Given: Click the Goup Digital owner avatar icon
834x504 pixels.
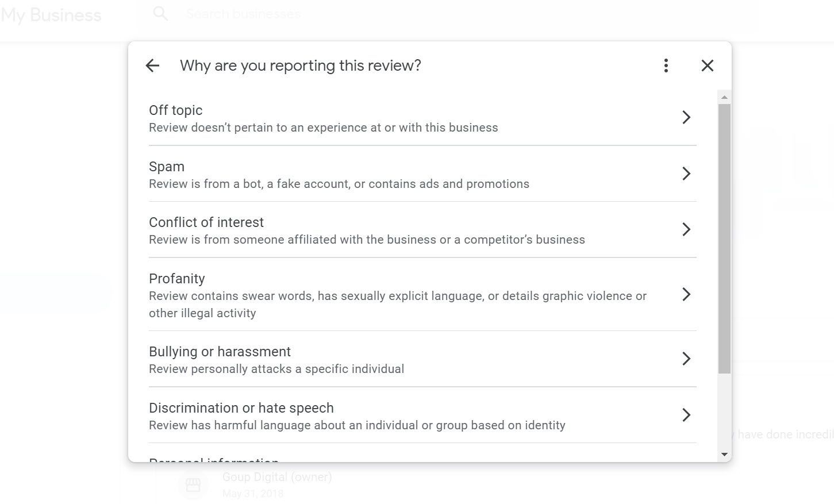Looking at the screenshot, I should point(193,484).
